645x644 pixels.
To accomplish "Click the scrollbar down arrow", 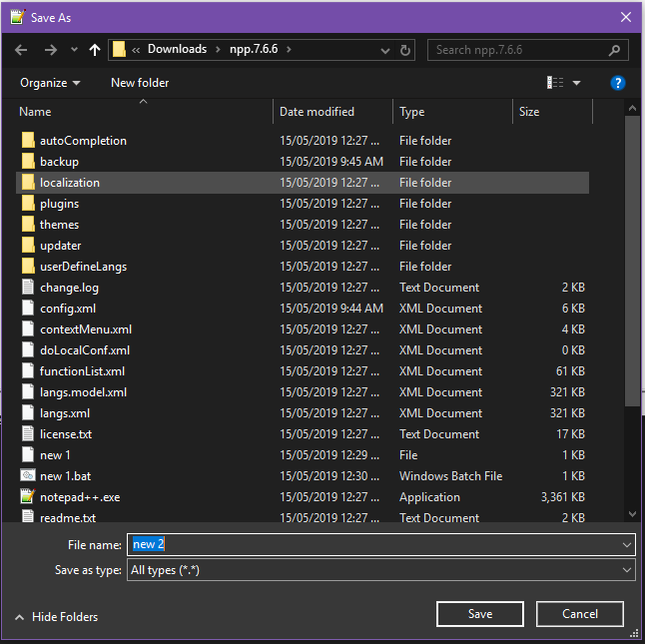I will coord(633,514).
